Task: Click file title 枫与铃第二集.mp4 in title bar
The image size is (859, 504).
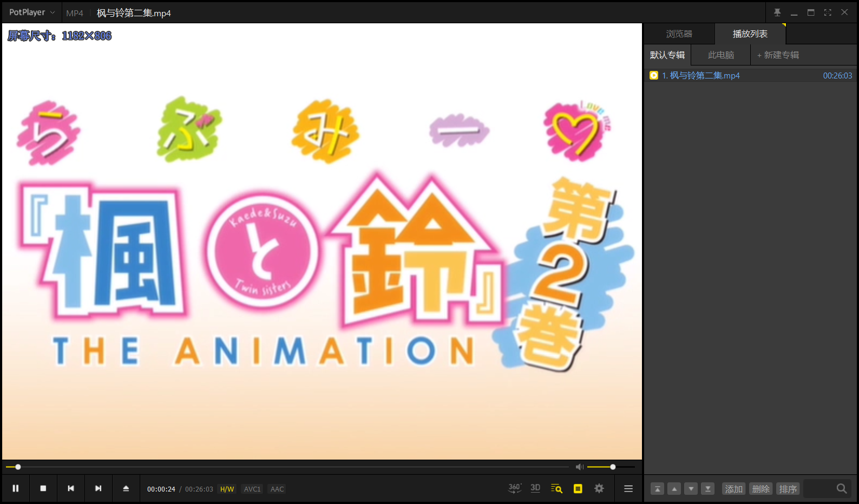Action: (x=134, y=13)
